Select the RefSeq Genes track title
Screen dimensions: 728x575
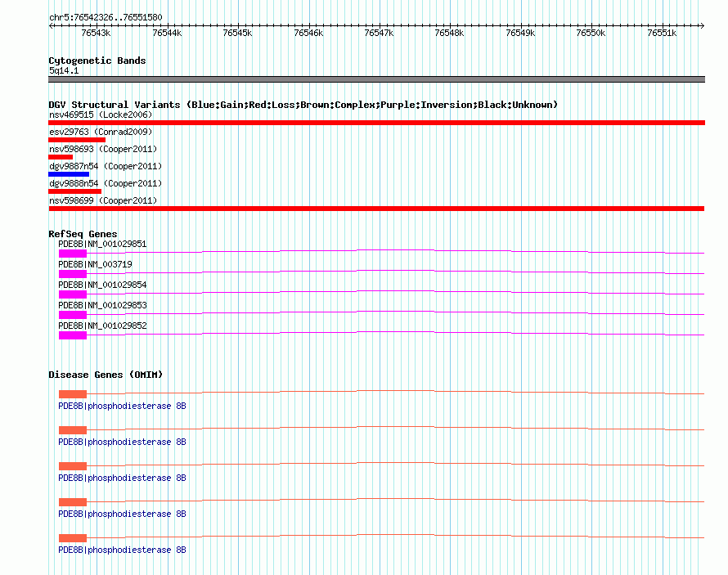(x=83, y=234)
